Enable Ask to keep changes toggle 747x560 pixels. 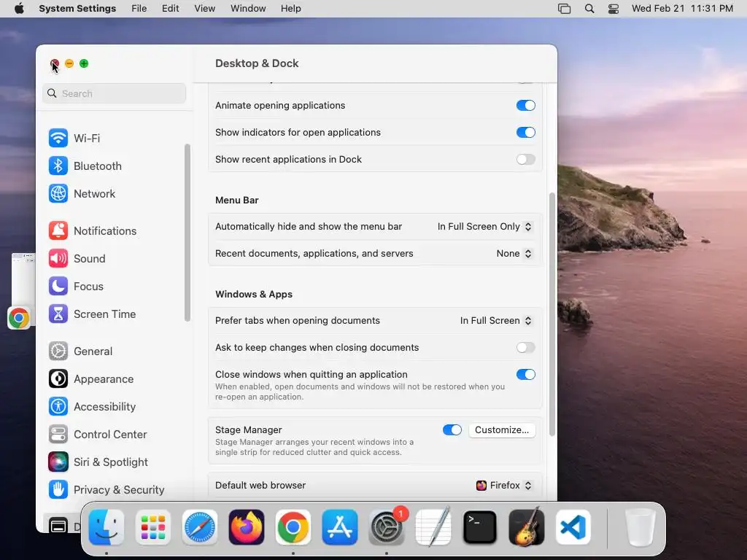click(525, 348)
